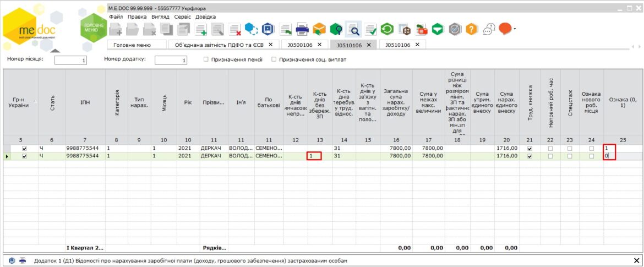Image resolution: width=644 pixels, height=267 pixels.
Task: Click the add row icon with green plus
Action: coord(201,29)
